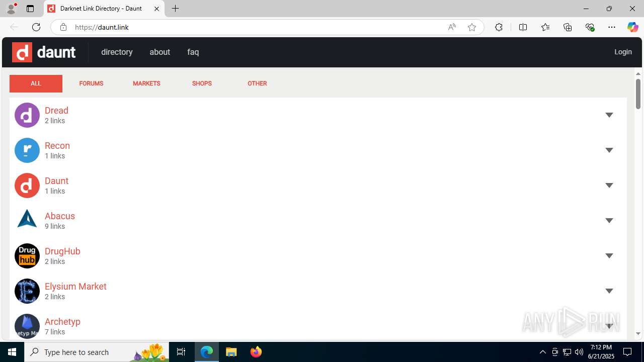Image resolution: width=644 pixels, height=362 pixels.
Task: Switch to the SHOPS category tab
Action: tap(202, 83)
